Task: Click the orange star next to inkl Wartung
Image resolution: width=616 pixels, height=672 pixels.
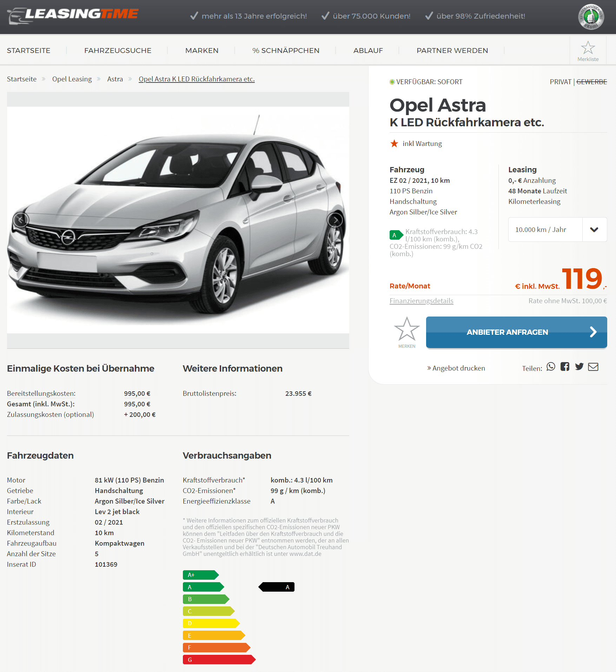Action: click(x=394, y=144)
